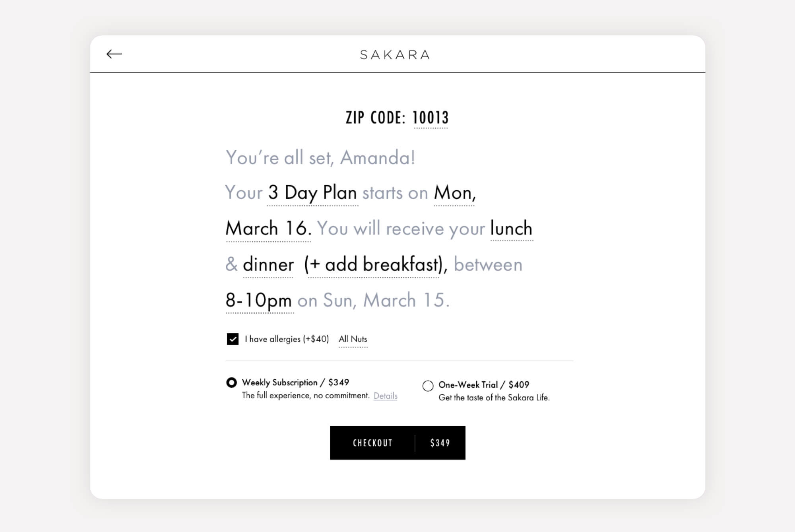Viewport: 795px width, 532px height.
Task: Click the 'March 16.' start date text
Action: pos(268,229)
